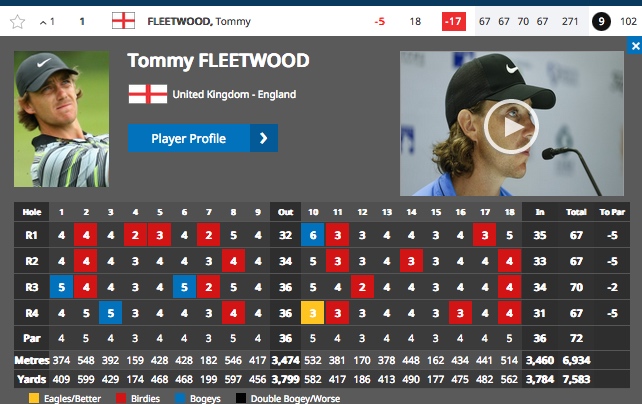Screen dimensions: 642x404
Task: Click the yellow eagle score on hole 10
Action: click(311, 313)
